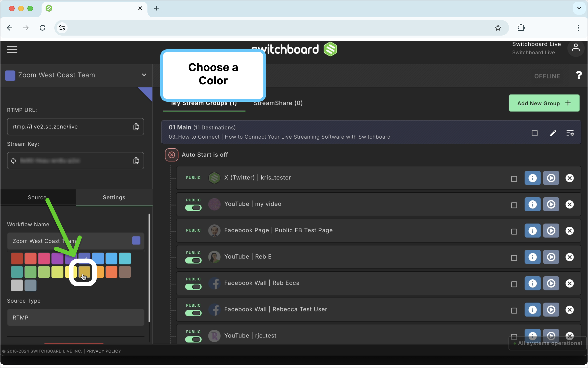Open the user account profile icon
Screen dimensions: 588x368
click(576, 48)
